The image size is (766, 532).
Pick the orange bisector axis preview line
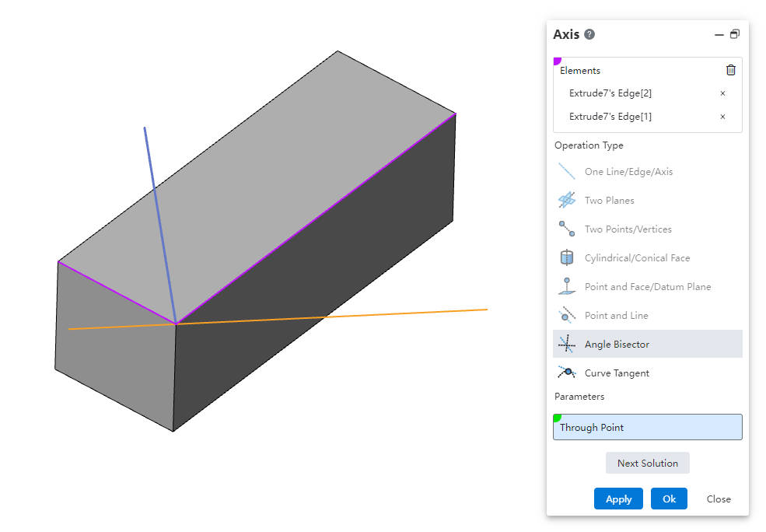coord(391,313)
